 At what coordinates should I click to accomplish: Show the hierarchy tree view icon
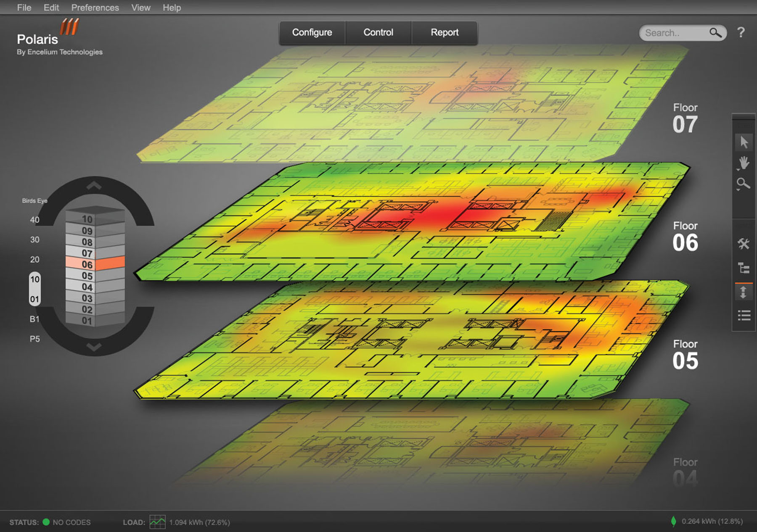pyautogui.click(x=744, y=268)
